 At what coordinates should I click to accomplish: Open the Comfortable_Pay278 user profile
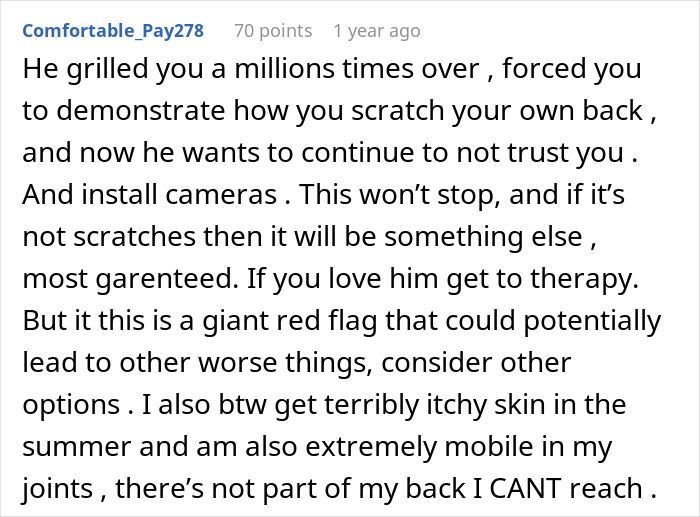pos(112,31)
